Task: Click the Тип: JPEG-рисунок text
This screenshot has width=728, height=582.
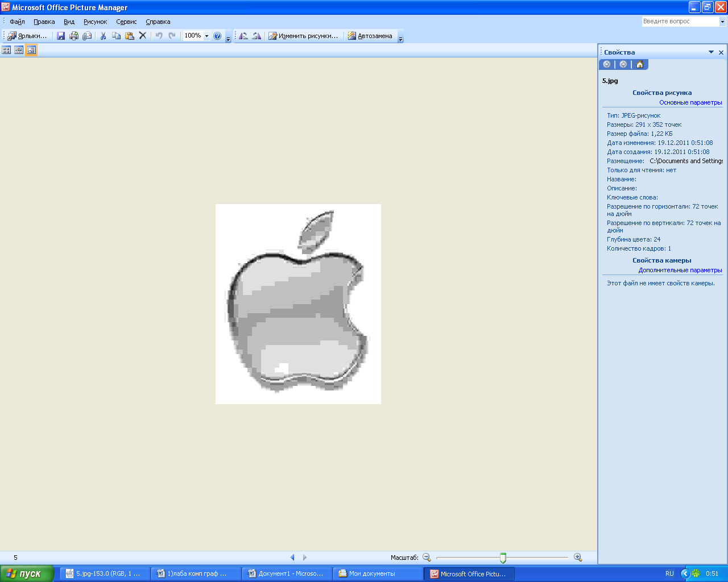Action: click(x=634, y=115)
